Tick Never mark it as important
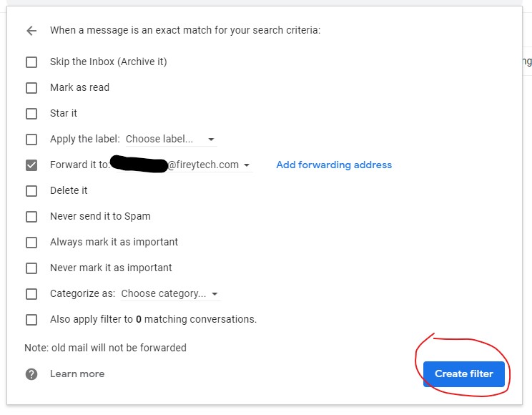The image size is (532, 415). click(31, 268)
